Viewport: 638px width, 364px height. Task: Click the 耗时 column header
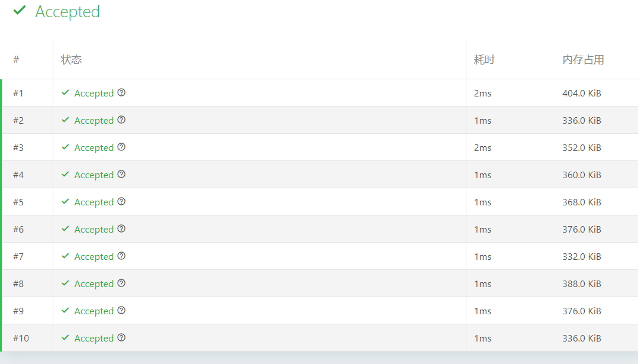(484, 60)
